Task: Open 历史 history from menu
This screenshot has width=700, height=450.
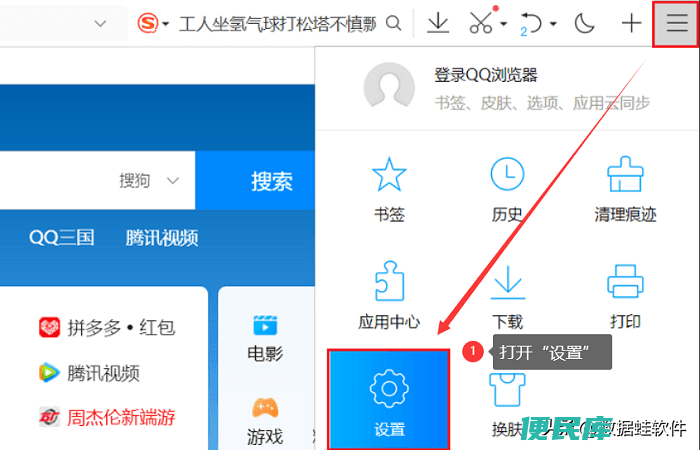Action: [x=507, y=189]
